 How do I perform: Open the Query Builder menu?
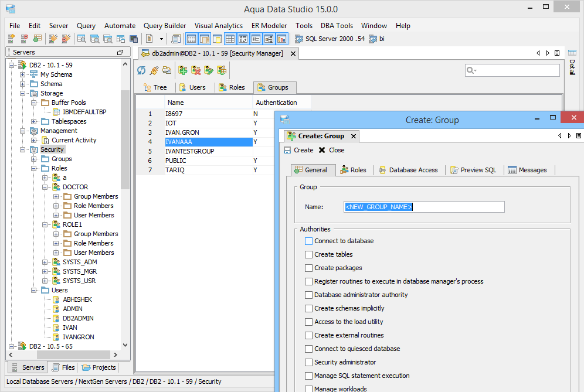point(165,26)
